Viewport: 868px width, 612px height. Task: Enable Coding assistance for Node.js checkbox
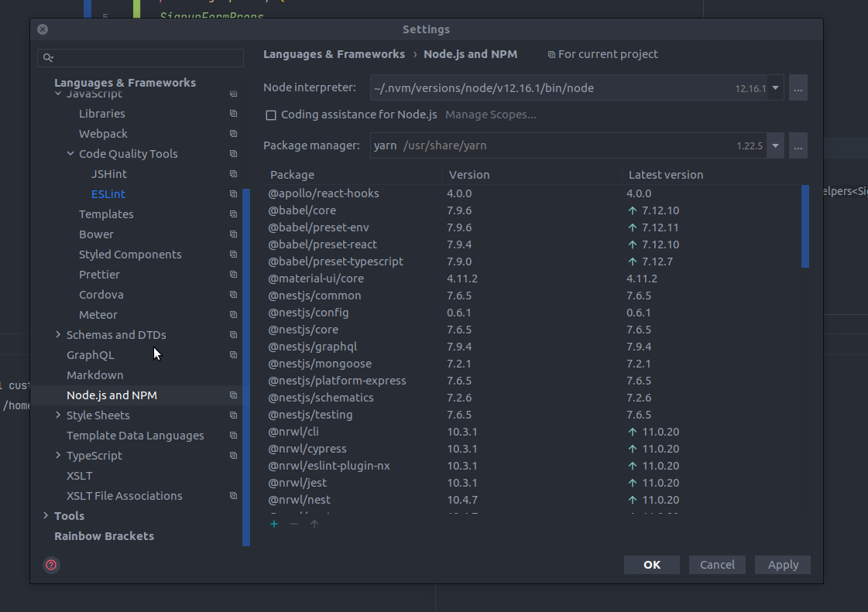[x=271, y=115]
